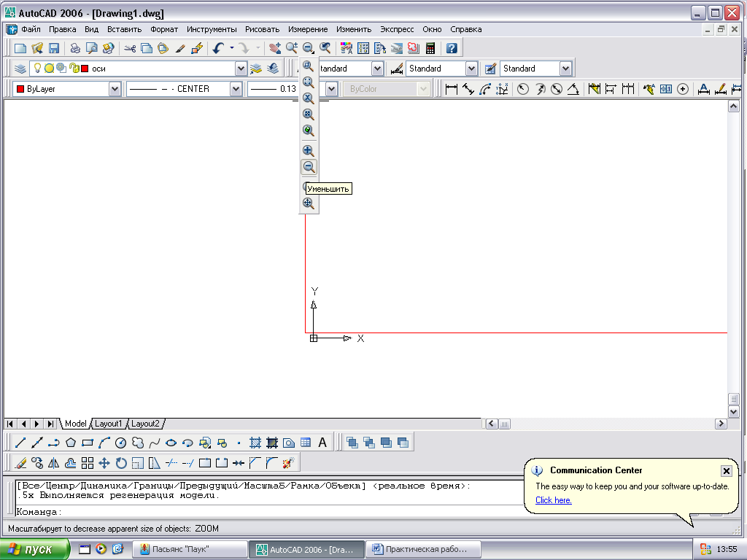This screenshot has height=560, width=747.
Task: Switch to Практическая рабо... Word taskbar window
Action: click(x=422, y=550)
